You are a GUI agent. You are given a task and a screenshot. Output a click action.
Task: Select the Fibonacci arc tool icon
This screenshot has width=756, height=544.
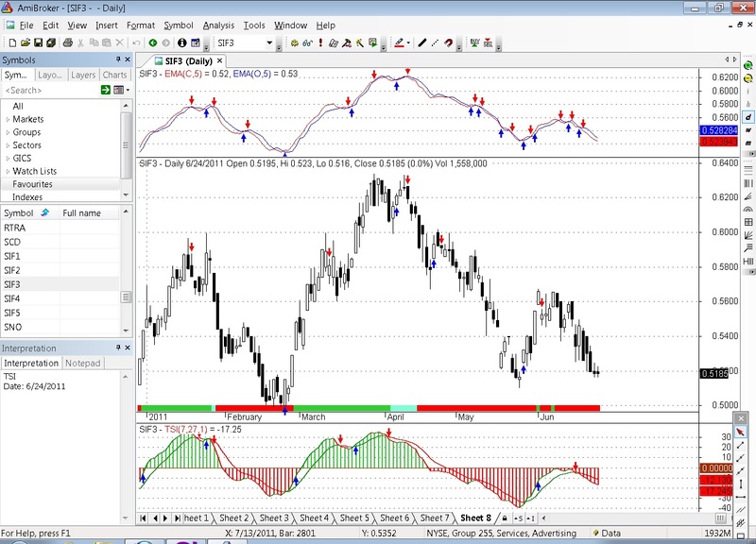[x=747, y=209]
